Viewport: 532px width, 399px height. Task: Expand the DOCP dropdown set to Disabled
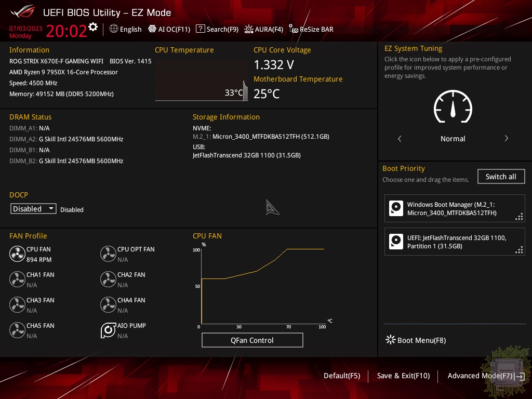click(x=33, y=209)
